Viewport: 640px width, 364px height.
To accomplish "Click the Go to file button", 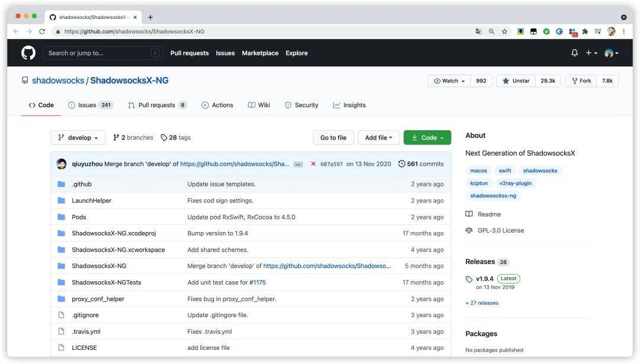I will (333, 138).
